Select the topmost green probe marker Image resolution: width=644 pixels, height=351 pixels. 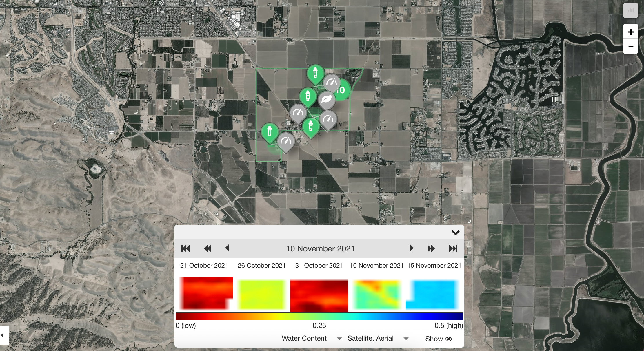point(315,74)
